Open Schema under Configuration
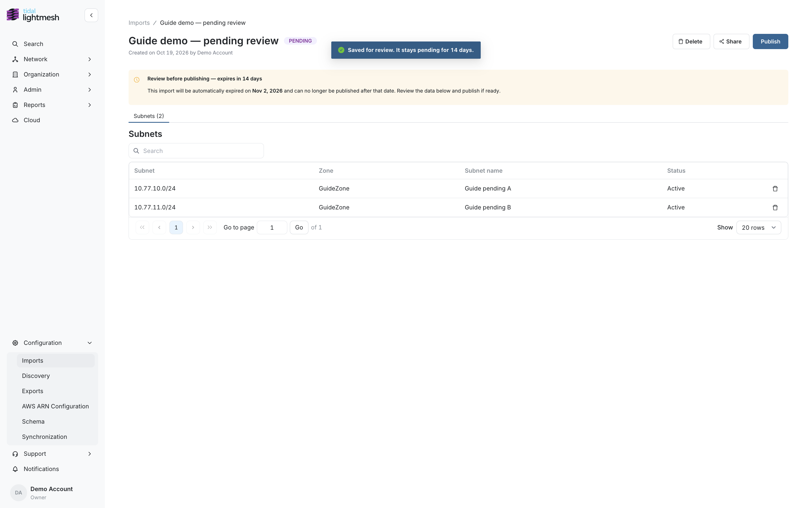 [56, 421]
